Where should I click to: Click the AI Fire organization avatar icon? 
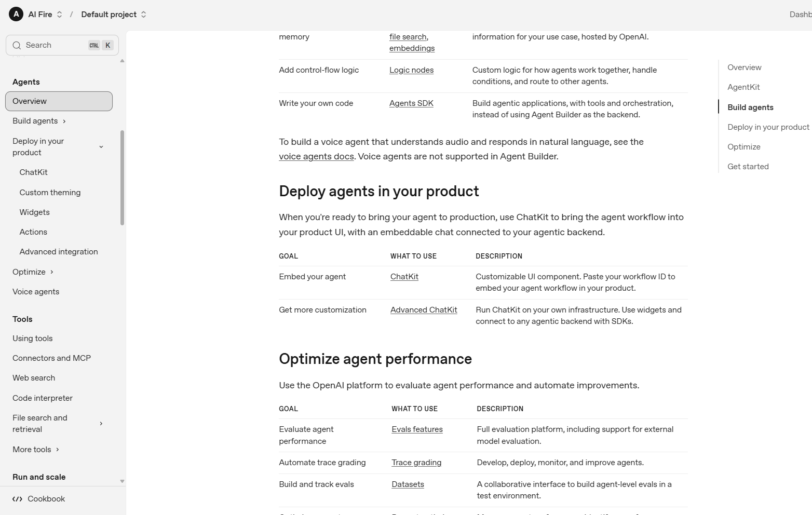(x=16, y=15)
